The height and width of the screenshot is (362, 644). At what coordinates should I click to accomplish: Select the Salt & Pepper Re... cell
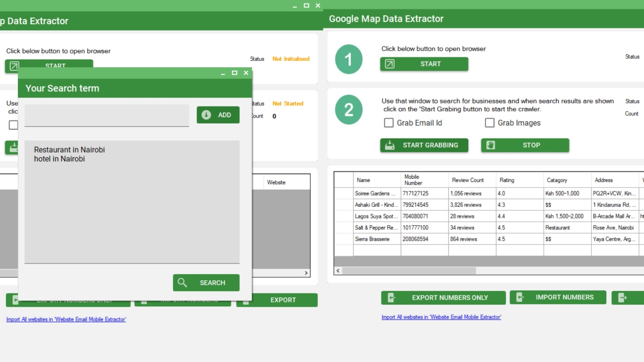pos(377,227)
